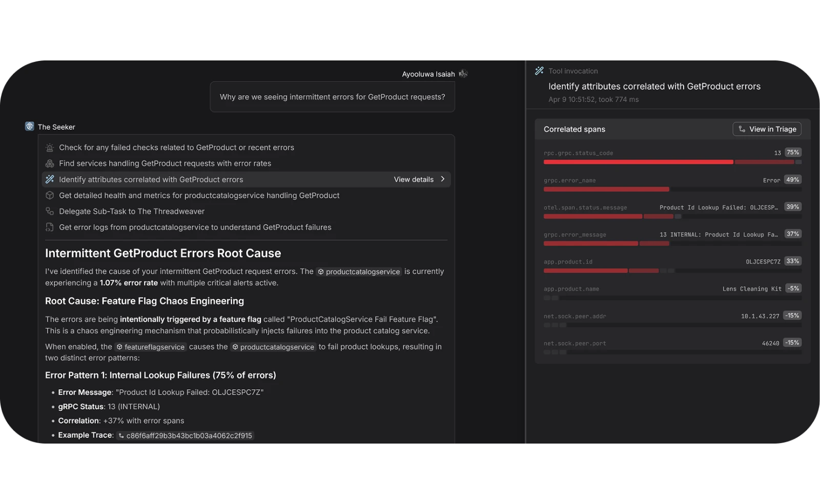Click the cube icon beside Get detailed health and metrics
Image resolution: width=820 pixels, height=504 pixels.
tap(50, 195)
